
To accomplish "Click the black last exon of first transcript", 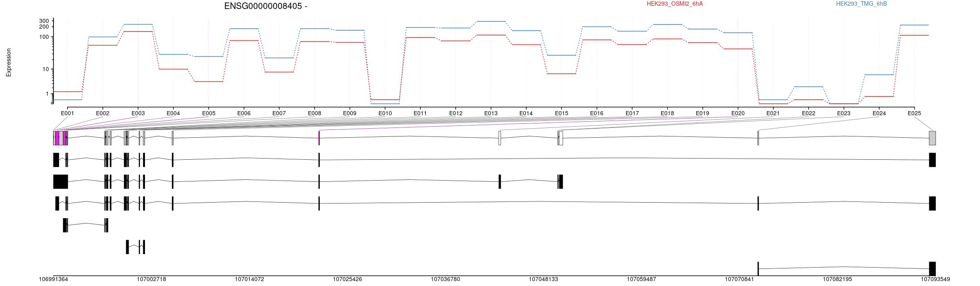I will point(932,160).
